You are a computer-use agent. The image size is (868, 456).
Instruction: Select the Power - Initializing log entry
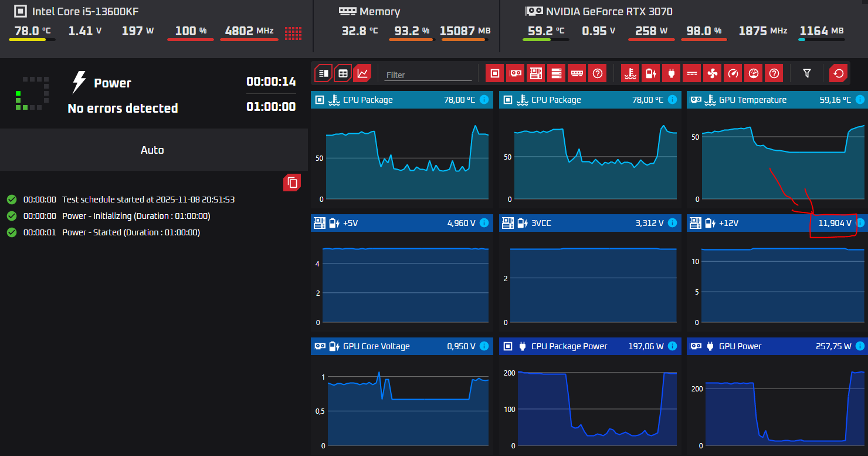pos(108,216)
